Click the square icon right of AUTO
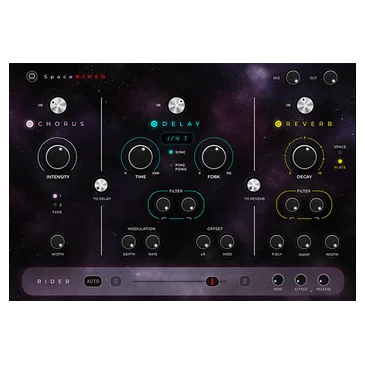Image resolution: width=365 pixels, height=365 pixels. coord(116,281)
